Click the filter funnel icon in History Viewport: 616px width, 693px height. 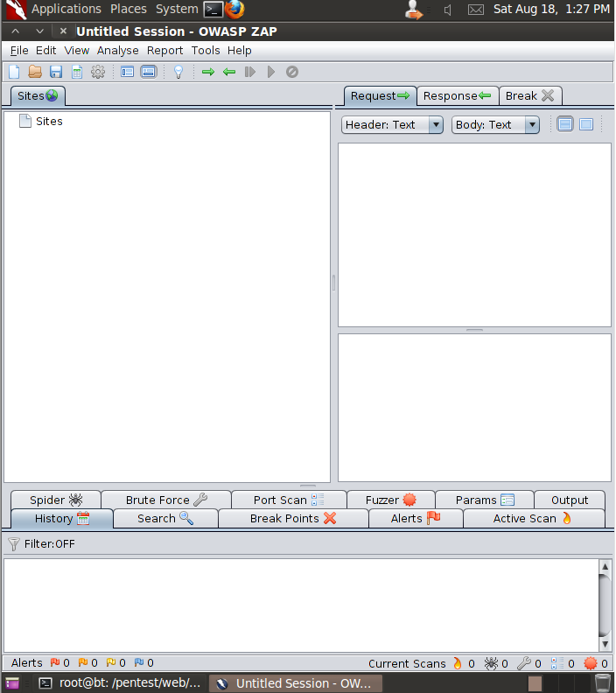(x=14, y=544)
